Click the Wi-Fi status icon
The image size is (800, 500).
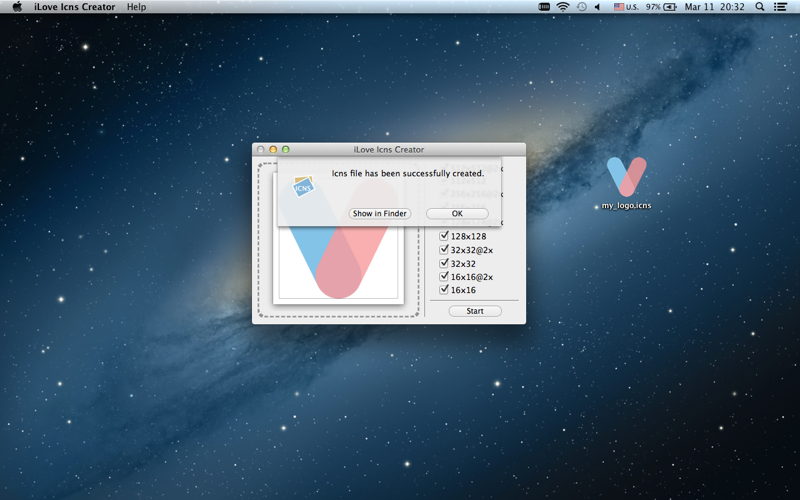point(563,7)
